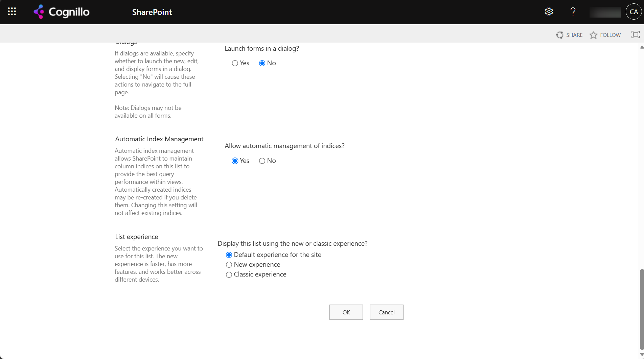Image resolution: width=644 pixels, height=359 pixels.
Task: Select New experience option
Action: 229,265
